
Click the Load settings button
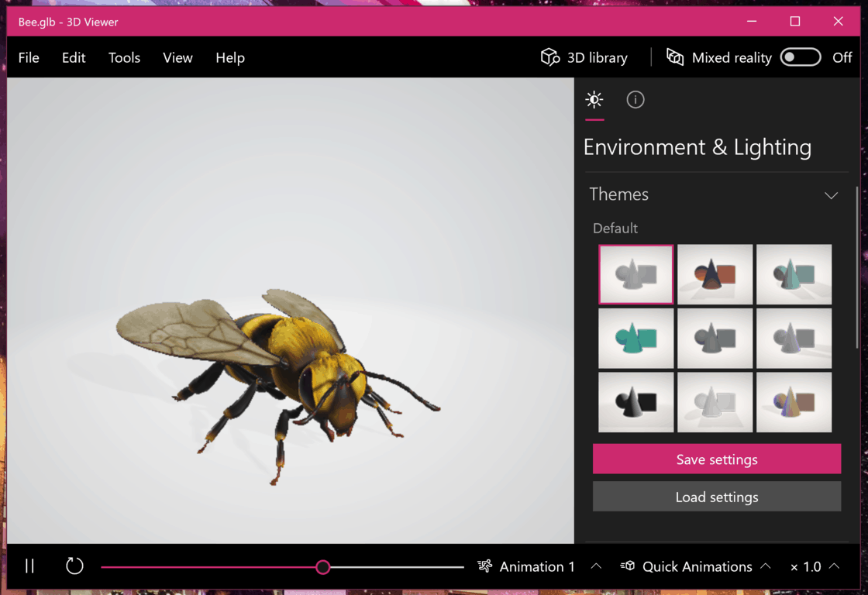[717, 497]
